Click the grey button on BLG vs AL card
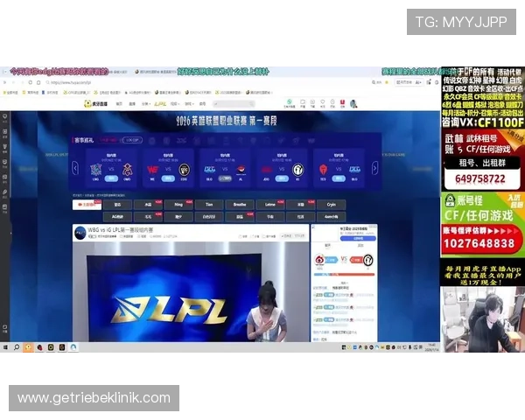Screen dimensions: 525x420 point(225,178)
